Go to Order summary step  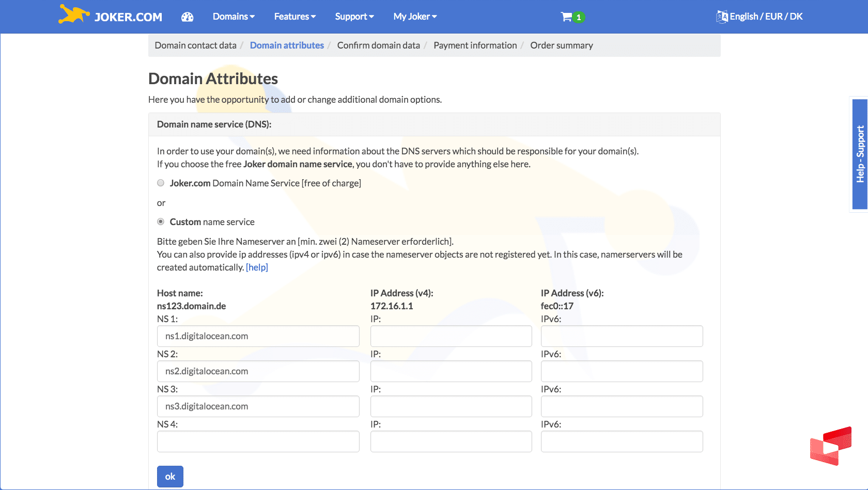point(562,45)
